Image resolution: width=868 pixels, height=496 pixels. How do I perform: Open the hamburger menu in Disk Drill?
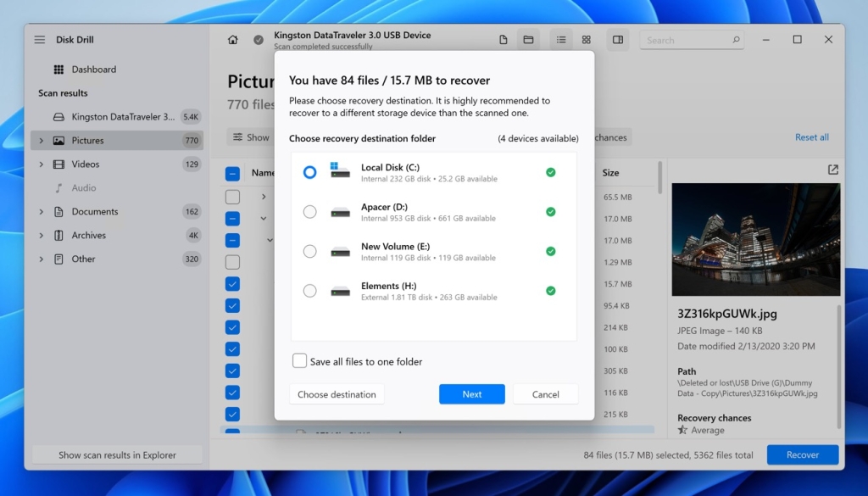[39, 40]
